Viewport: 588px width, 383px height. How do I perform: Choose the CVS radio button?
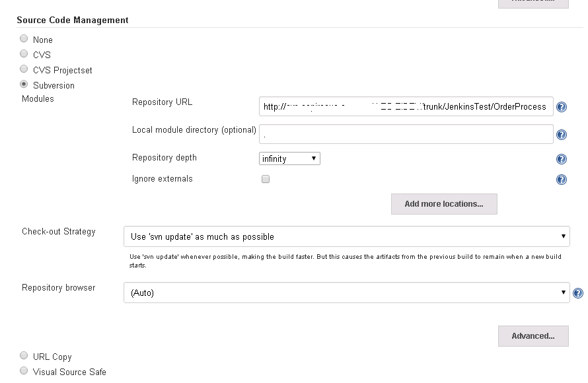point(24,53)
